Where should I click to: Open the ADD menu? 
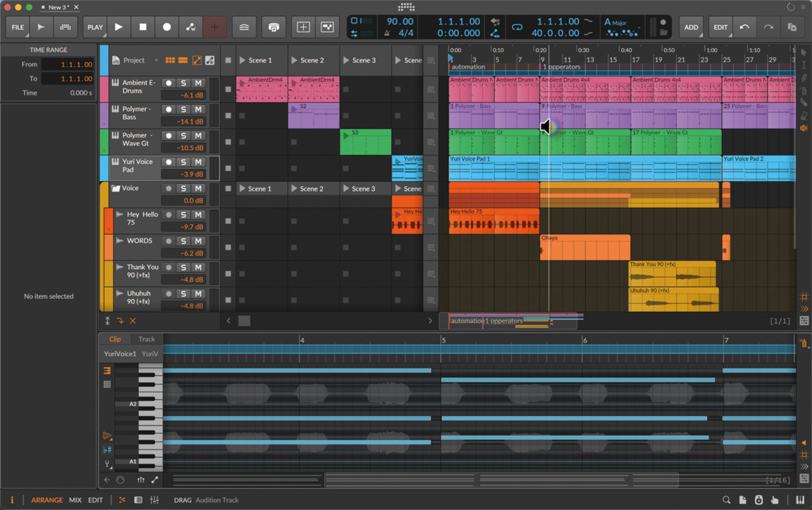click(x=691, y=27)
